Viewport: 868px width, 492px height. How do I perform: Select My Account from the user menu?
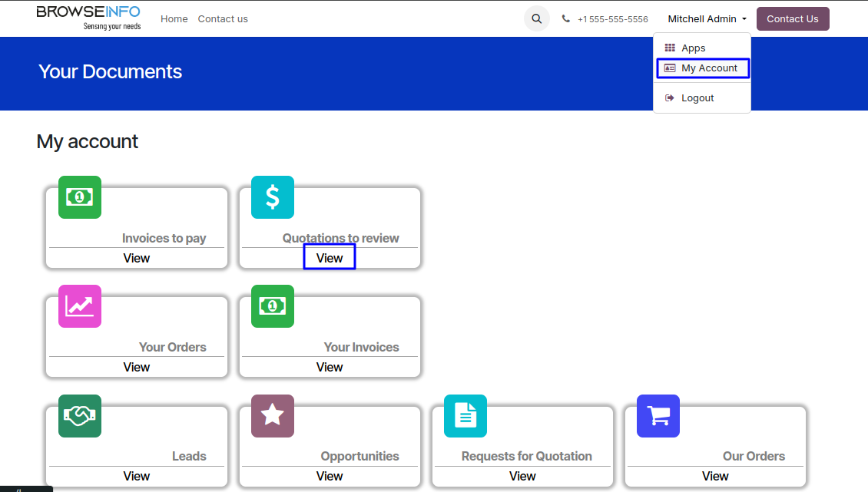(x=703, y=68)
